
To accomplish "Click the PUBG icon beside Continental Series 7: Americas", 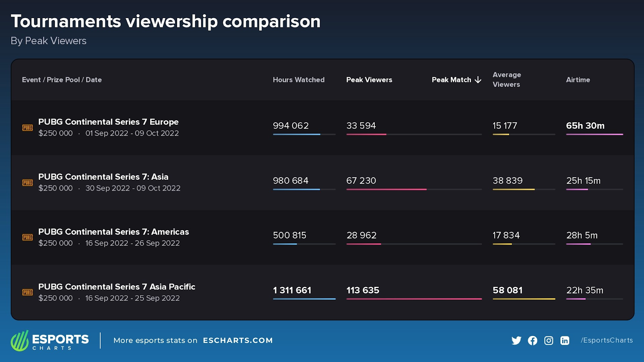I will click(27, 237).
